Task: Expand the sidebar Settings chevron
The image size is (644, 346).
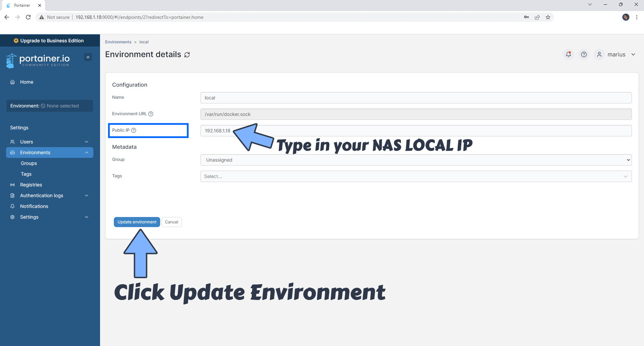Action: [x=87, y=217]
